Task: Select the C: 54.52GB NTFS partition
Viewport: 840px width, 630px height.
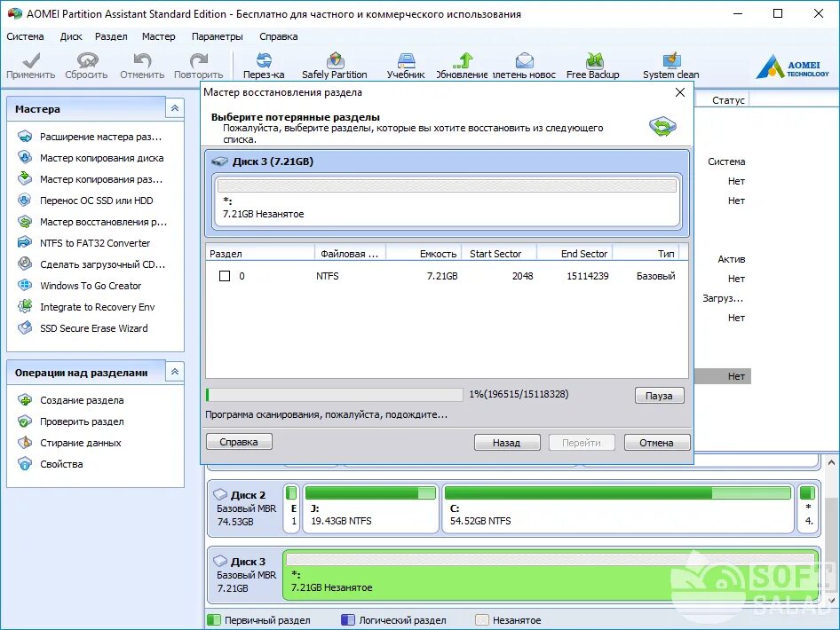Action: pos(618,508)
